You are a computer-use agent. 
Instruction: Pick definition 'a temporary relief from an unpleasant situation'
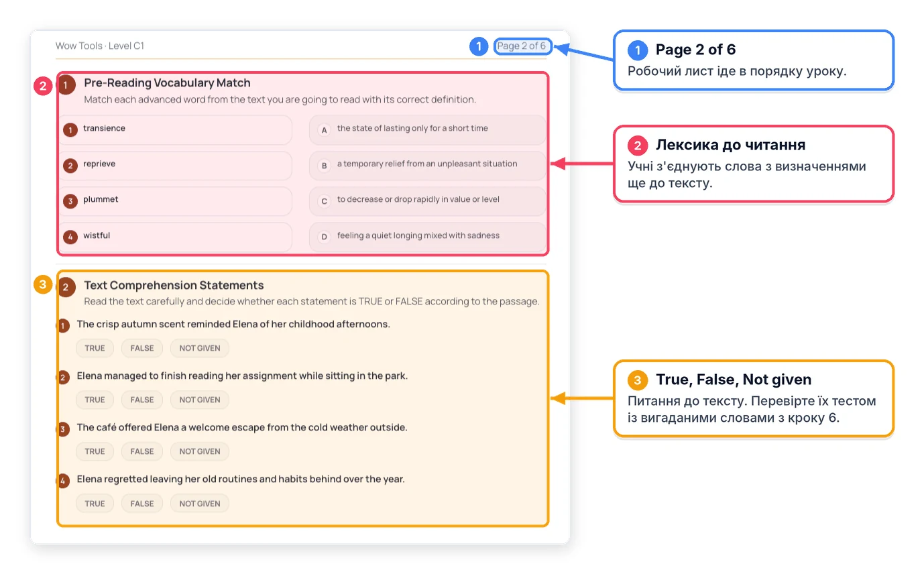[428, 166]
